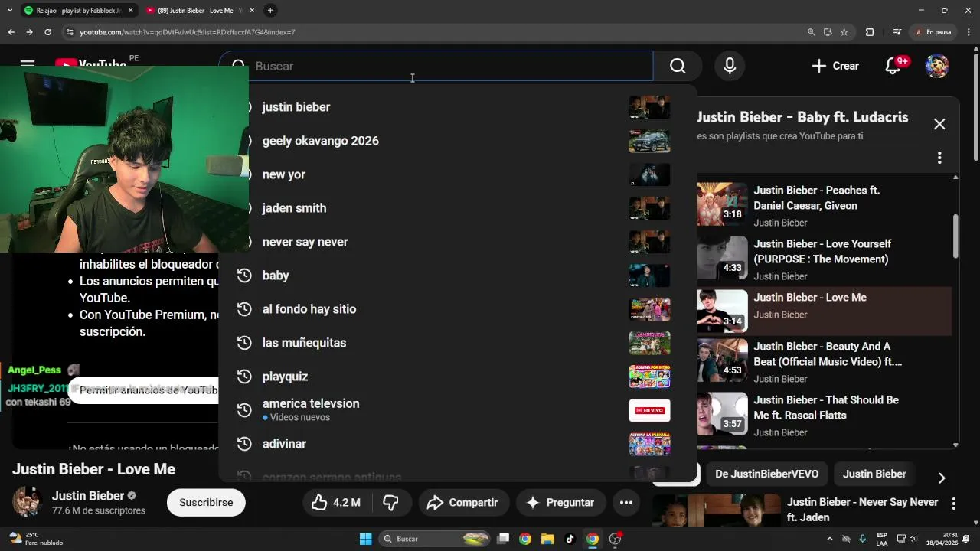Open Task View on the taskbar

pyautogui.click(x=503, y=539)
